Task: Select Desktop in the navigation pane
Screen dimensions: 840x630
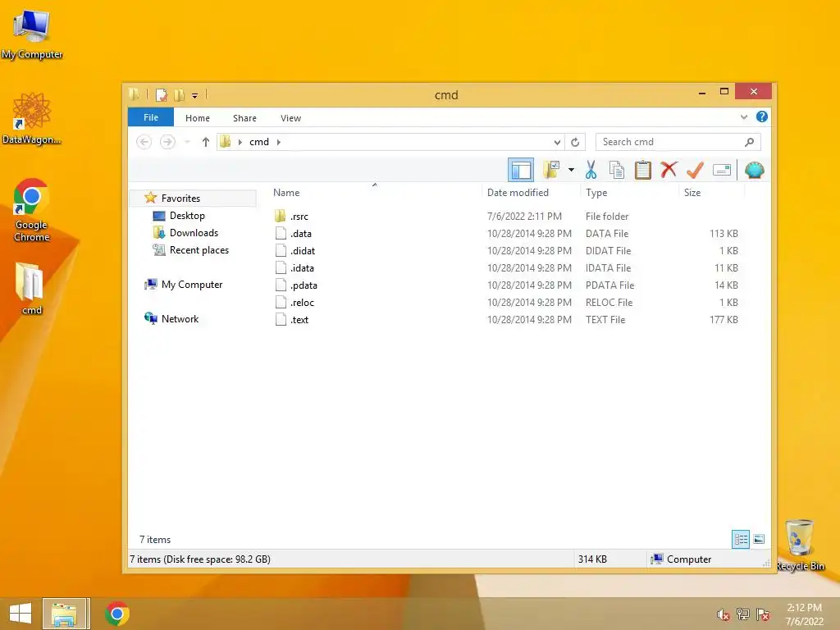Action: (187, 216)
